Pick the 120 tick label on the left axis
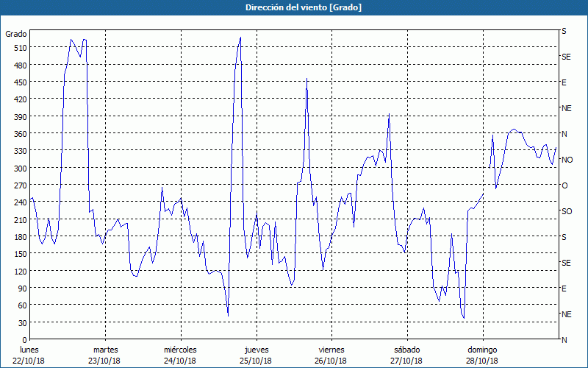The height and width of the screenshot is (368, 588). tap(20, 272)
